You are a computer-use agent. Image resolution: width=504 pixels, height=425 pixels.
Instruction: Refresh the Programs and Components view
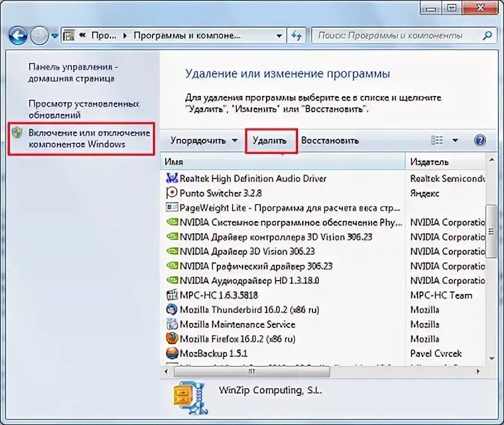tap(296, 36)
